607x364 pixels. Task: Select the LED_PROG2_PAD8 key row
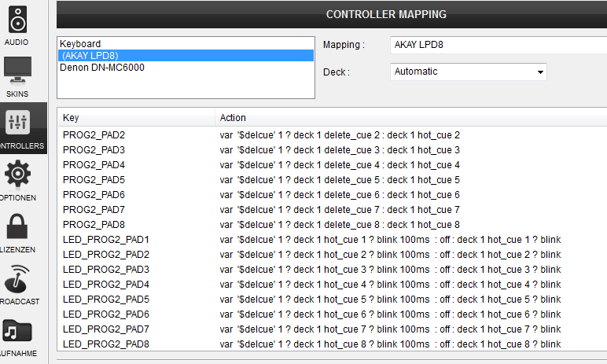coord(333,344)
